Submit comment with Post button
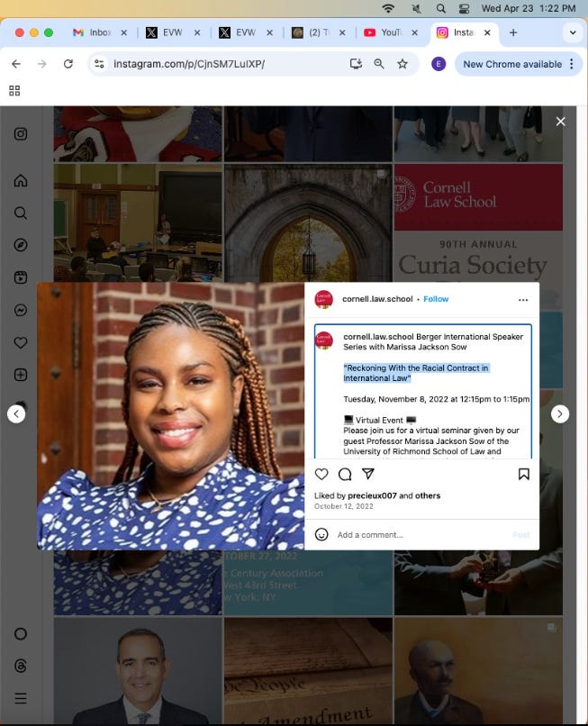The image size is (588, 726). tap(520, 535)
